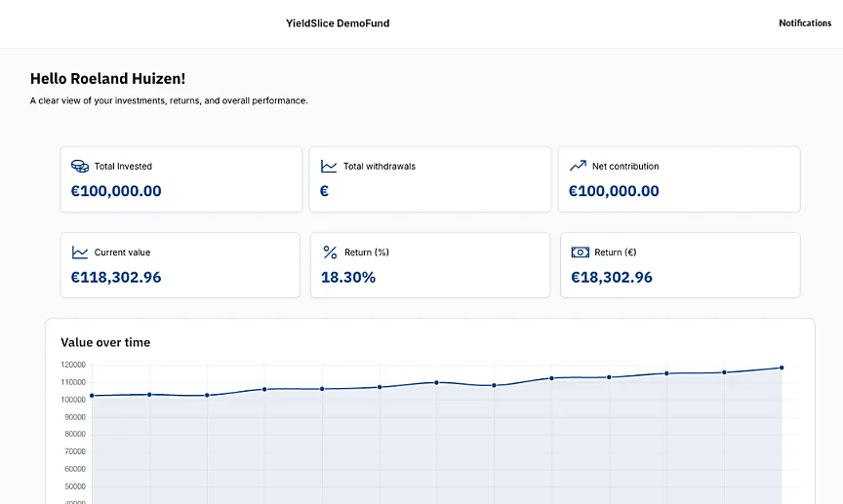Click the Net contribution label
Image resolution: width=843 pixels, height=504 pixels.
(625, 166)
